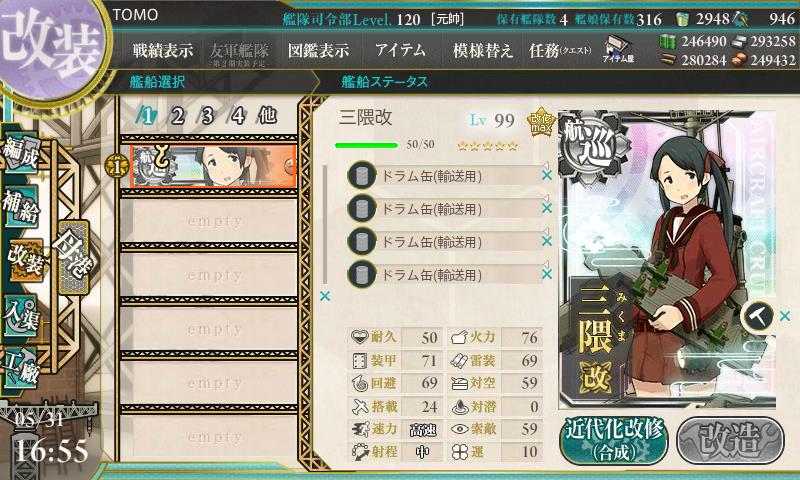
Task: Select the 入渠 docking repair icon
Action: 21,316
